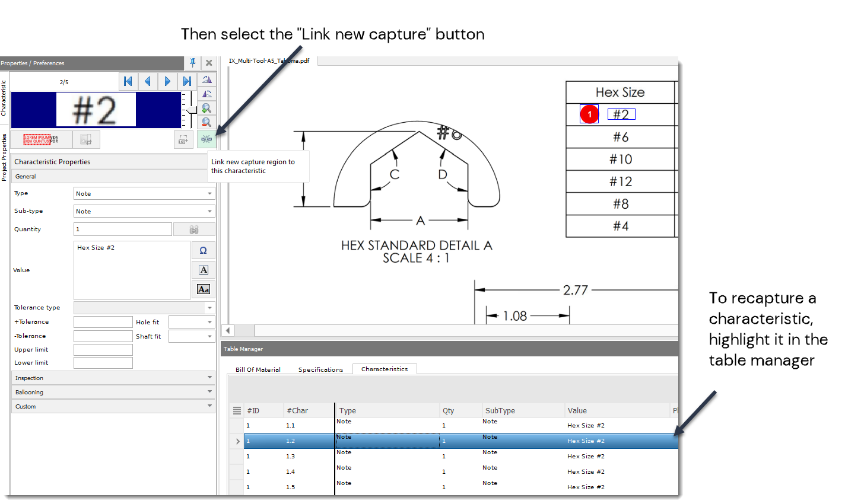The height and width of the screenshot is (504, 845).
Task: Insert a symbol with the Omega icon
Action: [204, 250]
